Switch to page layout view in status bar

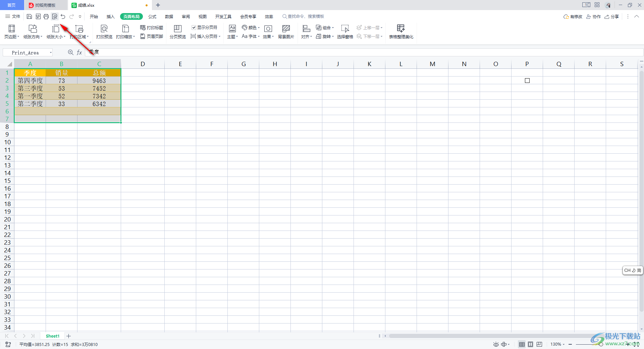point(530,344)
